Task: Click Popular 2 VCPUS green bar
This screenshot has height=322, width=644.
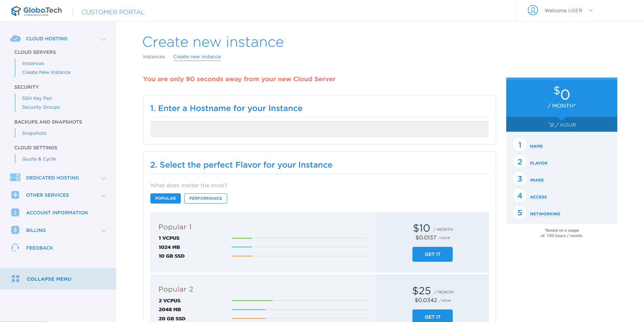Action: (x=252, y=300)
